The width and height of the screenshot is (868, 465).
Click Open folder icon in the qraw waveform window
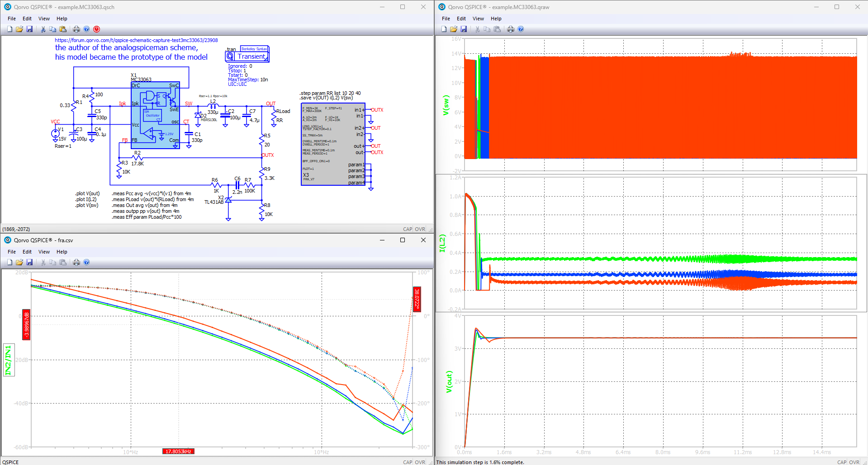tap(454, 29)
